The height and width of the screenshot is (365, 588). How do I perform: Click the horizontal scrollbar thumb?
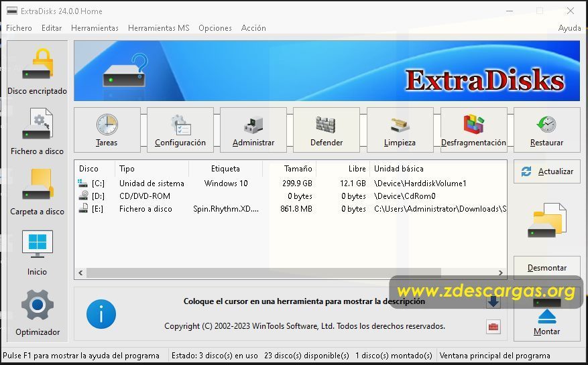pyautogui.click(x=263, y=273)
